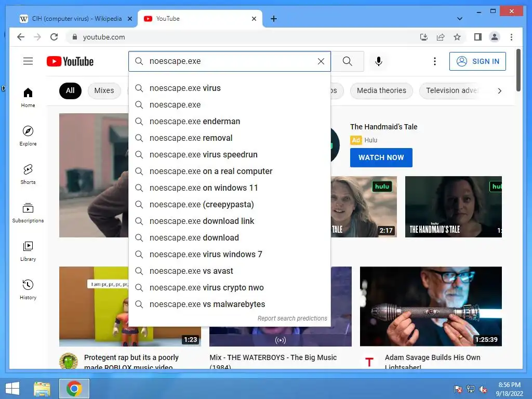This screenshot has width=532, height=399.
Task: Open a new tab with the plus button
Action: [x=274, y=19]
